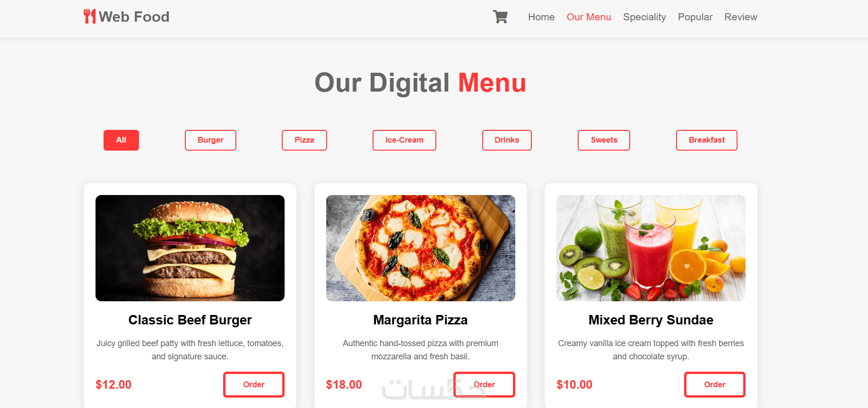Navigate to the Popular section

[x=695, y=17]
